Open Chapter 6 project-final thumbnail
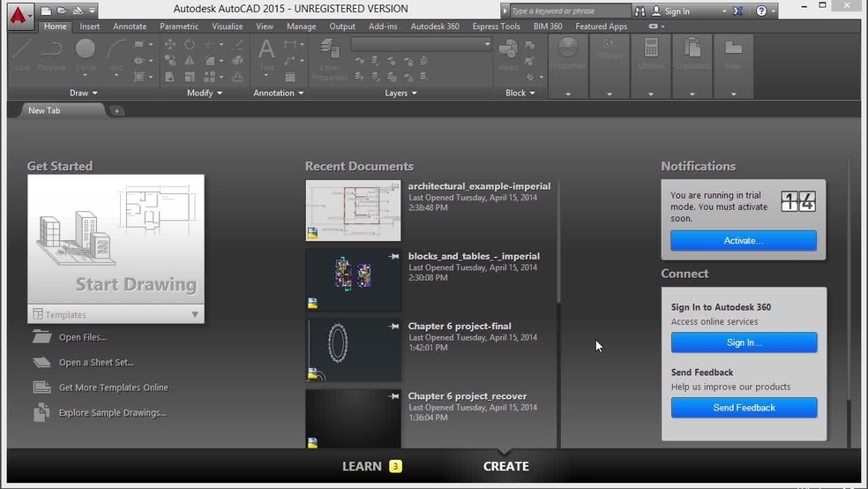This screenshot has height=489, width=868. click(353, 350)
